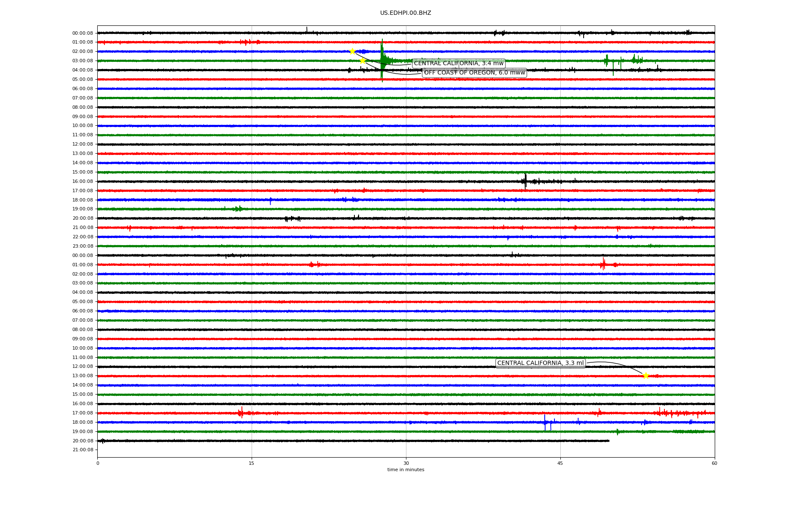Click the CENTRAL CALIFORNIA, 3.3 ml annotation
The height and width of the screenshot is (508, 812).
[x=540, y=363]
